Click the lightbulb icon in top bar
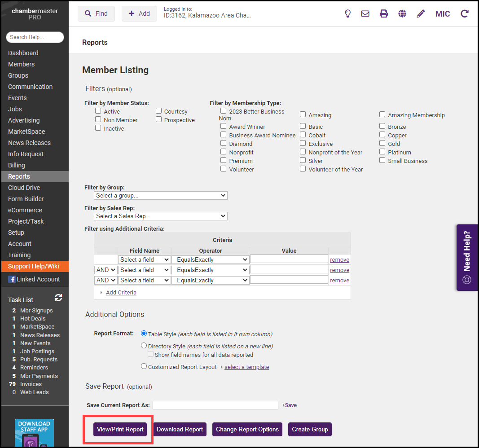Image resolution: width=479 pixels, height=448 pixels. point(347,13)
